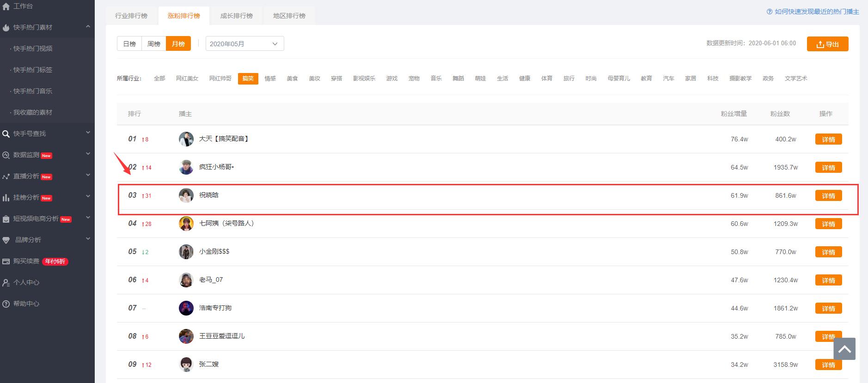Click the avatar of 疯狂小杨哥
This screenshot has height=383, width=868.
pyautogui.click(x=186, y=167)
